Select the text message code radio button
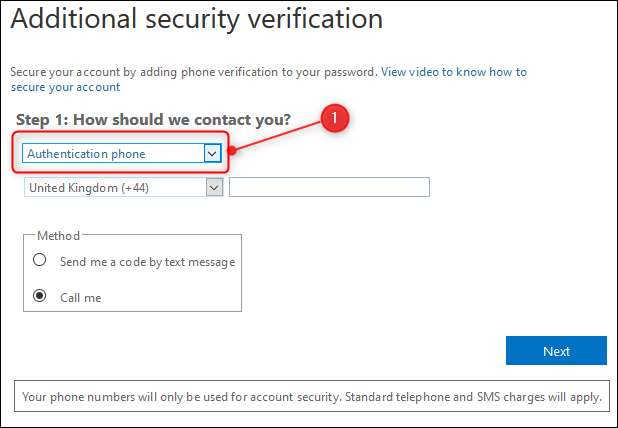The height and width of the screenshot is (428, 618). point(39,261)
